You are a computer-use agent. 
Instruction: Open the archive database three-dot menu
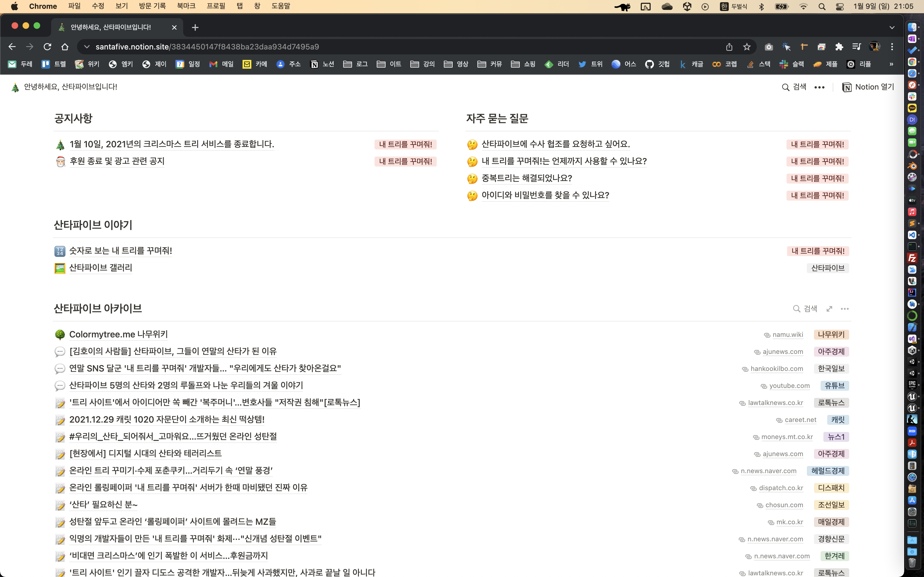click(845, 309)
